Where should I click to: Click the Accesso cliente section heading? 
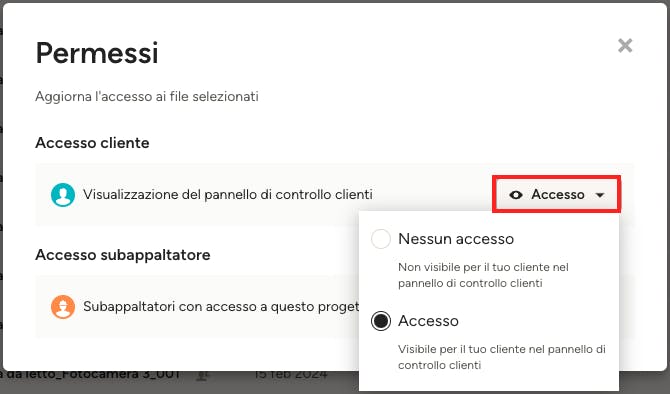92,143
